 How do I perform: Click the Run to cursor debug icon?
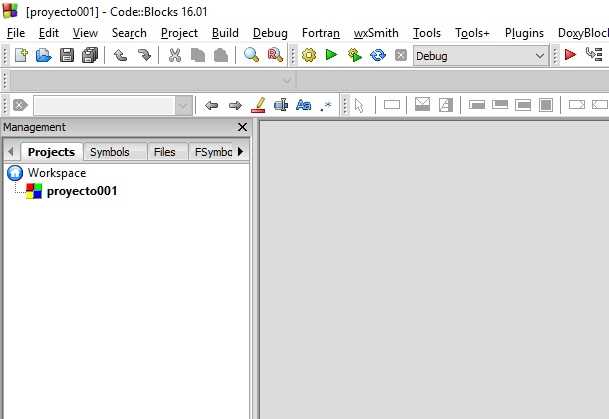(594, 54)
